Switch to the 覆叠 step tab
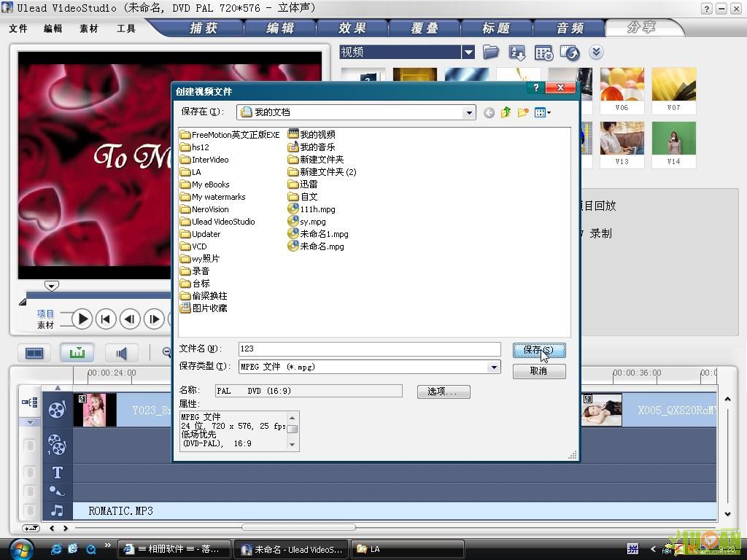The height and width of the screenshot is (560, 747). pos(425,28)
